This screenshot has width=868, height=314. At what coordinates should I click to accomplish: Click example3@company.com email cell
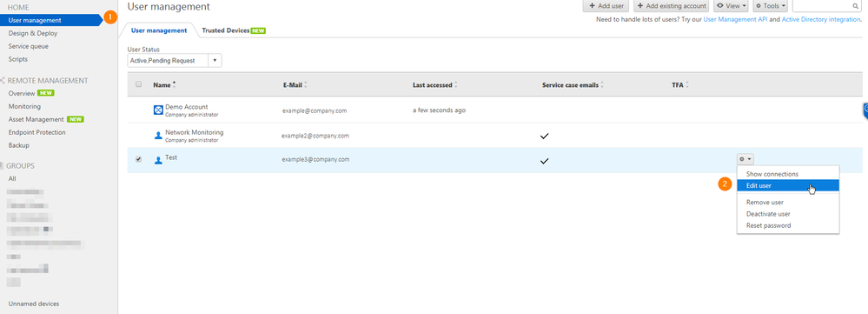click(315, 159)
